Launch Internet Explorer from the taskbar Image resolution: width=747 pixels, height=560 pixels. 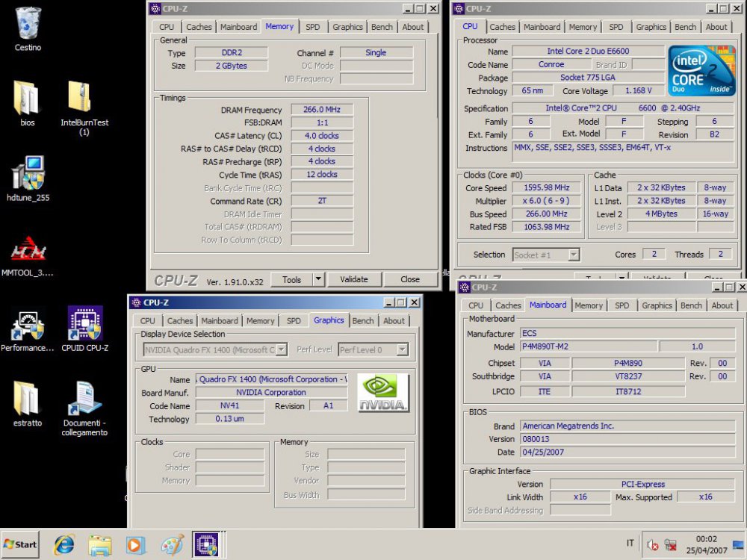click(63, 544)
